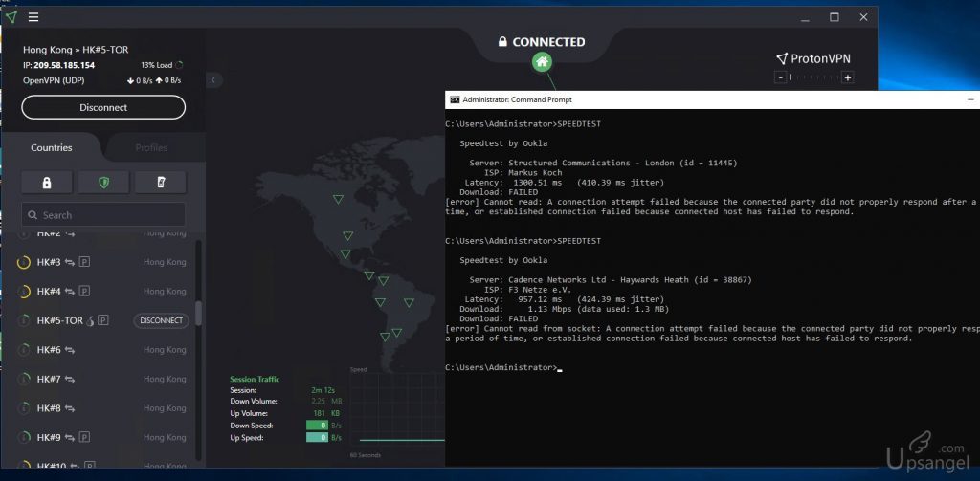
Task: Click the 13% Load indicator
Action: tap(162, 65)
